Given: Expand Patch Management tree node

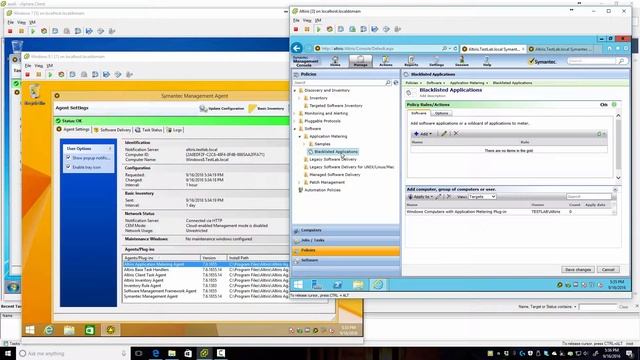Looking at the screenshot, I should [x=300, y=182].
